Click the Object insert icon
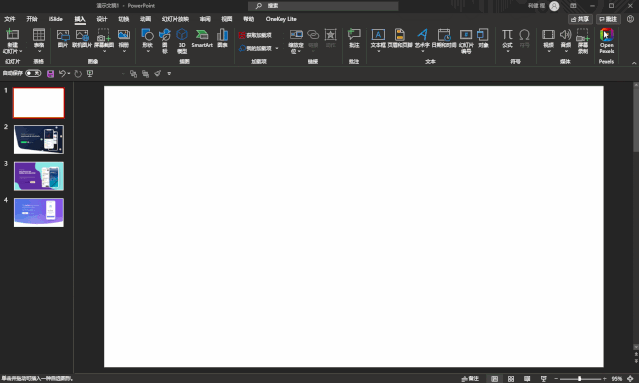 tap(483, 35)
